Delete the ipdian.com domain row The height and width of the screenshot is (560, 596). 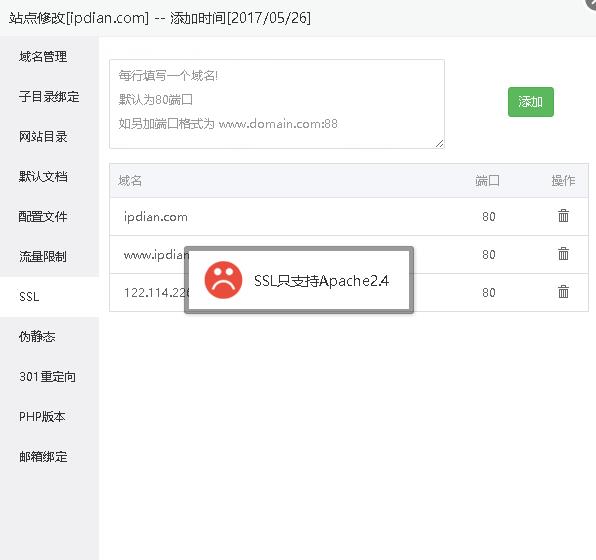[x=563, y=216]
